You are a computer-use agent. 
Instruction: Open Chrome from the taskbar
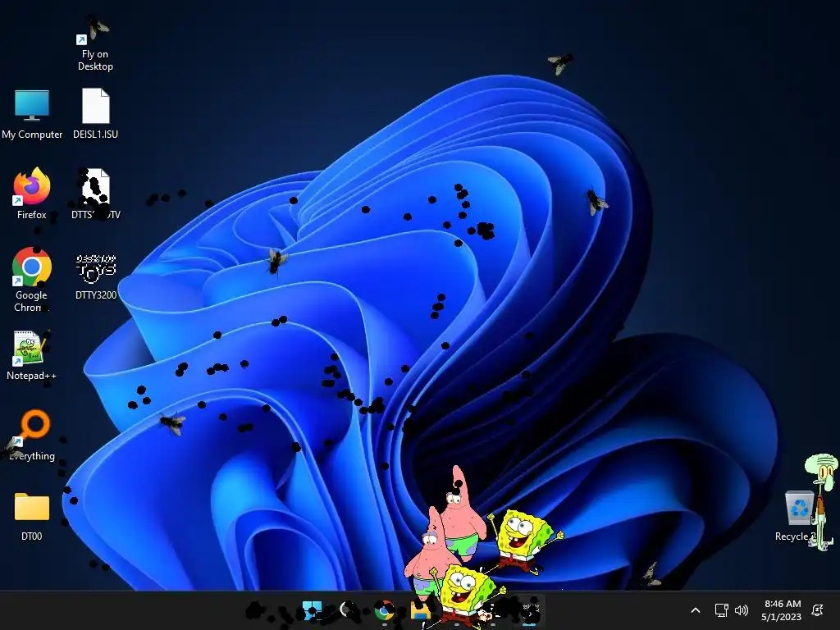pos(384,610)
